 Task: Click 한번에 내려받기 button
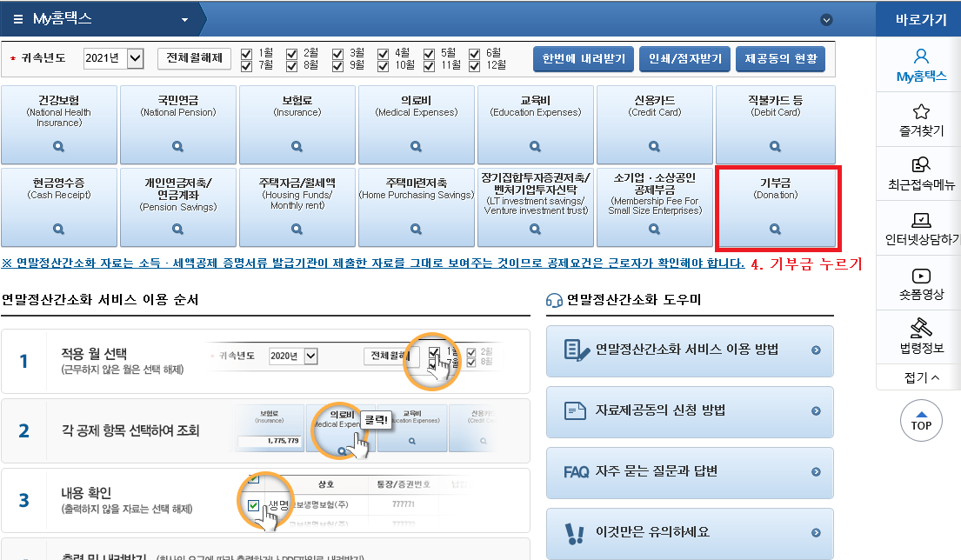(x=584, y=59)
